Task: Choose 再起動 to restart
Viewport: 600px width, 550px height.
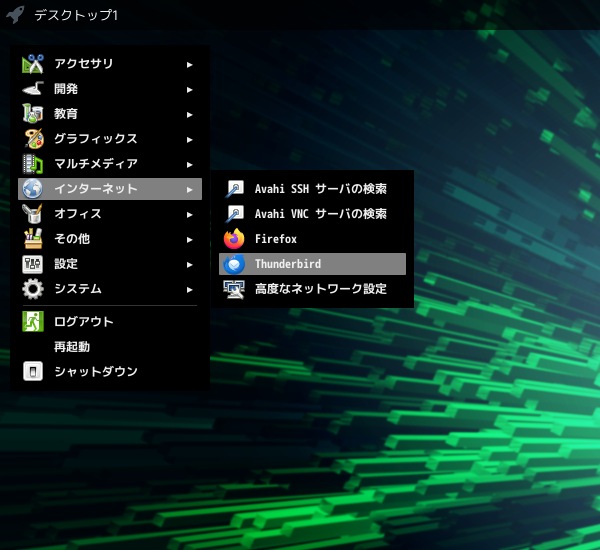Action: tap(110, 347)
